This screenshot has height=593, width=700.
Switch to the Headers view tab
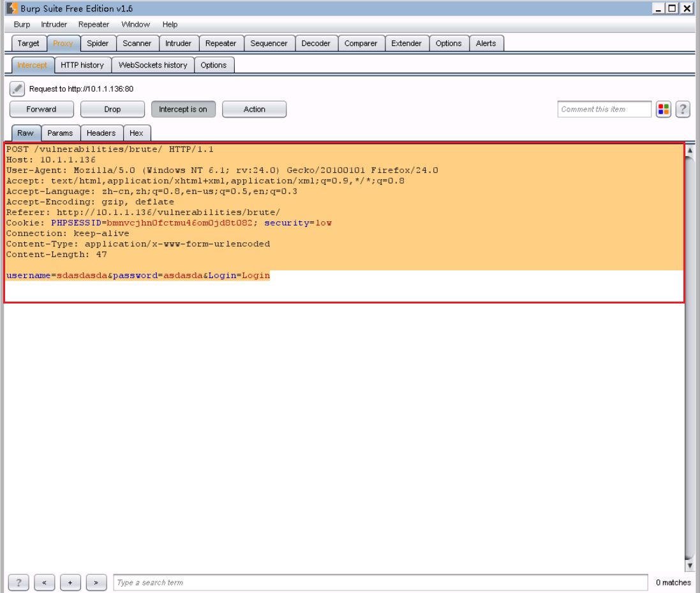[x=101, y=133]
